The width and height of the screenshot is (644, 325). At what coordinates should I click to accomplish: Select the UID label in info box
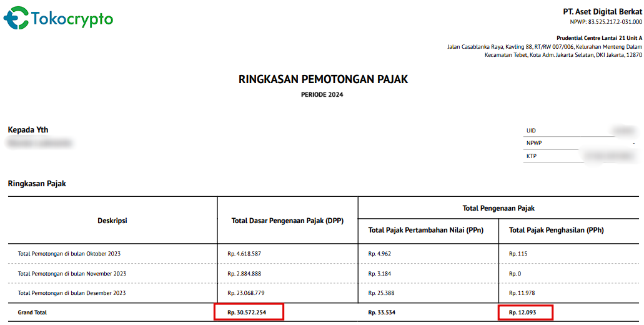click(x=531, y=131)
